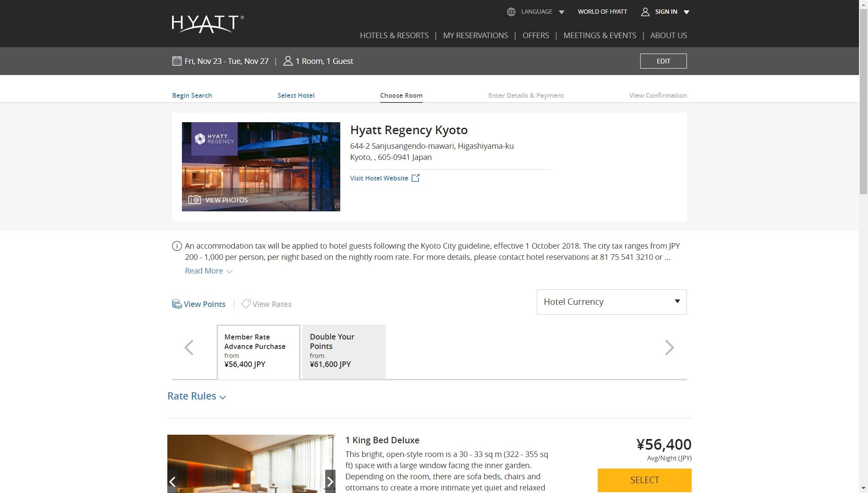868x493 pixels.
Task: Click the hotel exterior photo thumbnail
Action: pyautogui.click(x=261, y=167)
